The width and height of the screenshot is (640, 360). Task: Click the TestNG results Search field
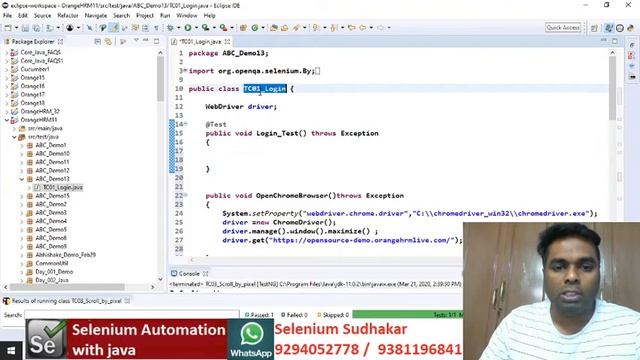coord(131,315)
